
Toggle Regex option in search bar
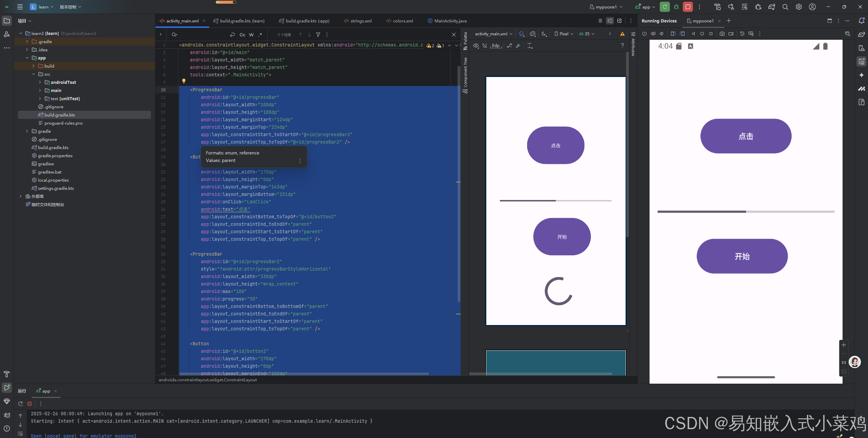[260, 35]
